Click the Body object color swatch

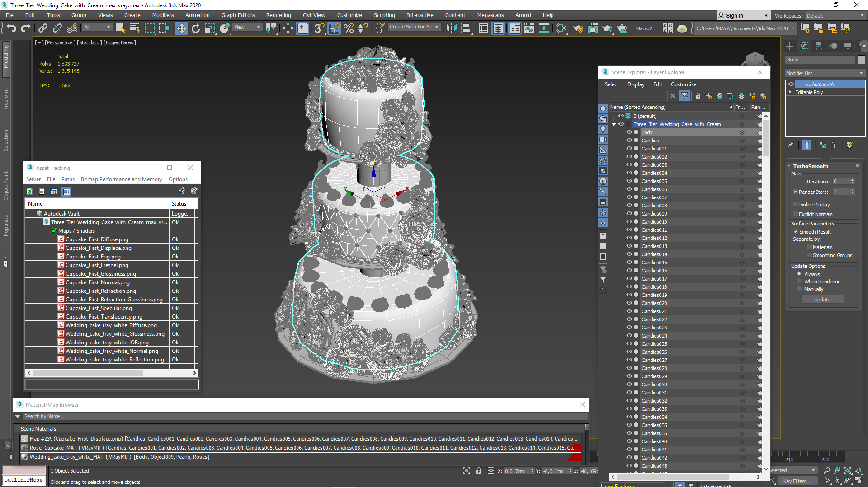[861, 60]
